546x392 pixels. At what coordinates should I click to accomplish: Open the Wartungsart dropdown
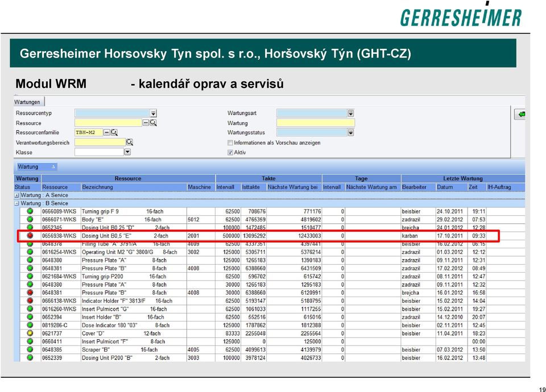pos(351,114)
